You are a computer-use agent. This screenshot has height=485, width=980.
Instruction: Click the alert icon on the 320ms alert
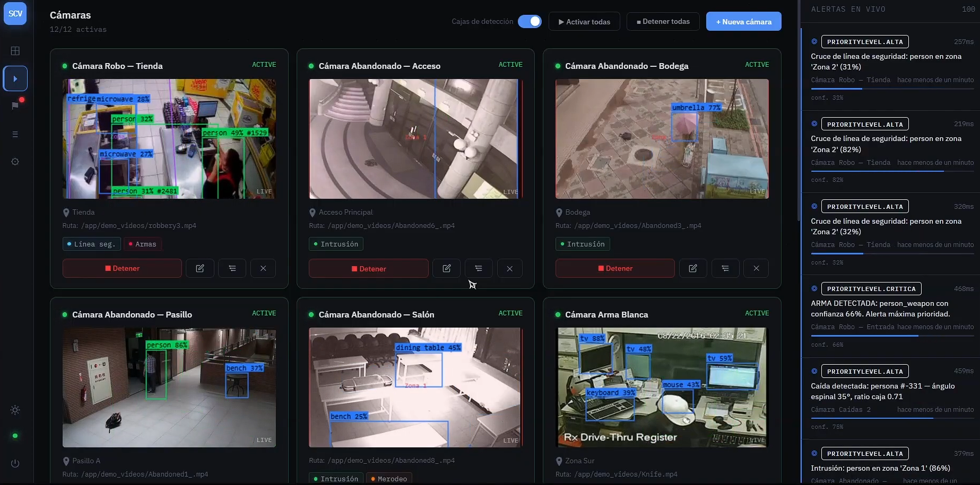point(814,206)
